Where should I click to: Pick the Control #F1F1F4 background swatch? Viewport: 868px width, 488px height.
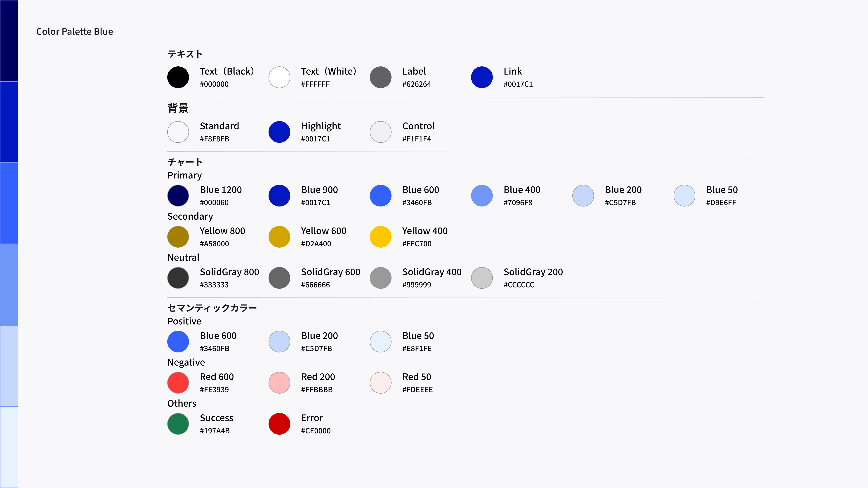380,132
